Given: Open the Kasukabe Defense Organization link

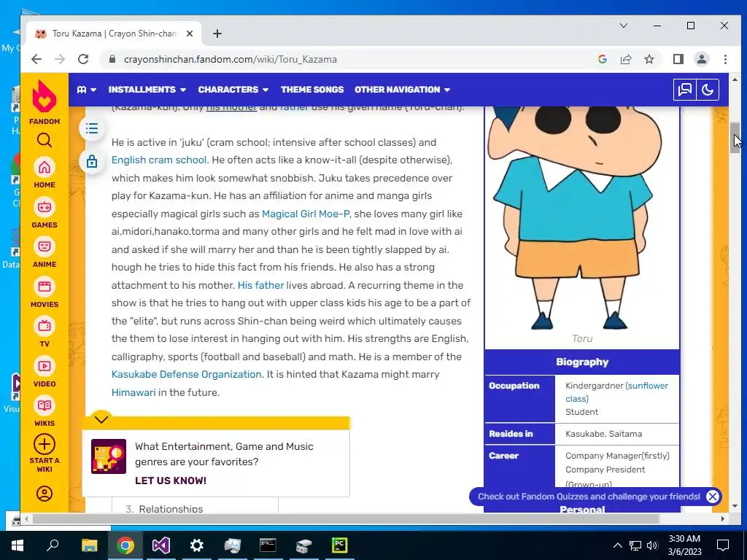Looking at the screenshot, I should coord(186,374).
